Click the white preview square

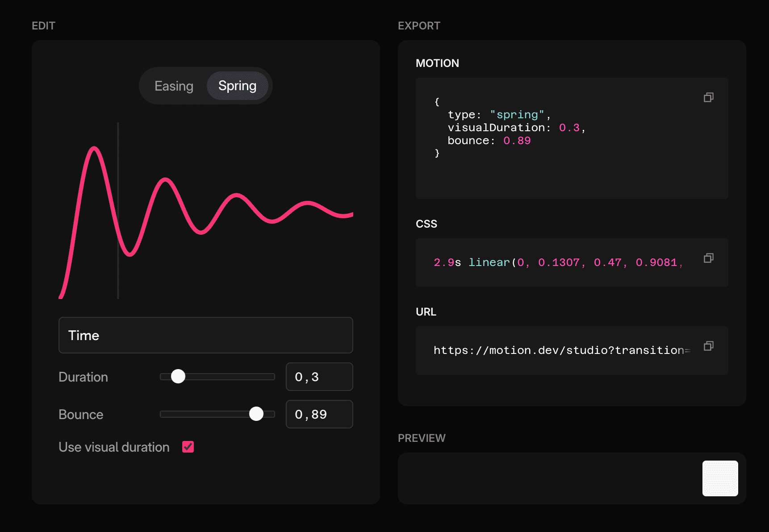click(x=720, y=478)
